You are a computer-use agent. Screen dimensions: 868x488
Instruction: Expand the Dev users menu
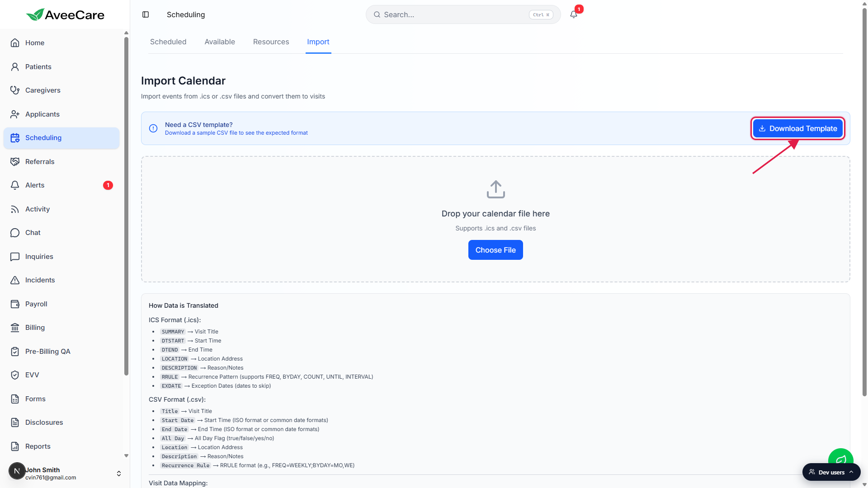pyautogui.click(x=831, y=472)
